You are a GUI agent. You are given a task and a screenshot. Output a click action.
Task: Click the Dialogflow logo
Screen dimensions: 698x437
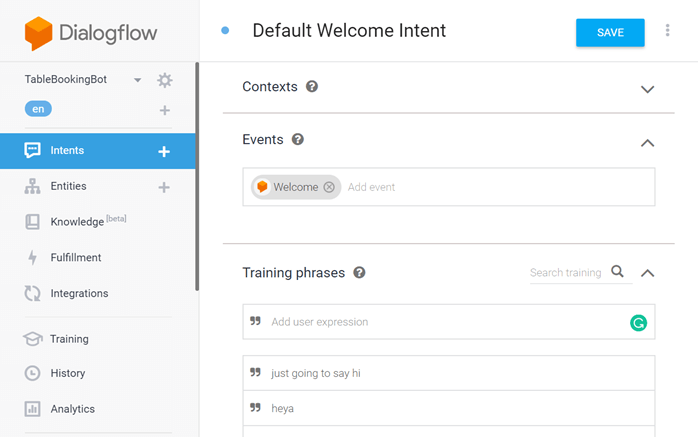tap(91, 33)
